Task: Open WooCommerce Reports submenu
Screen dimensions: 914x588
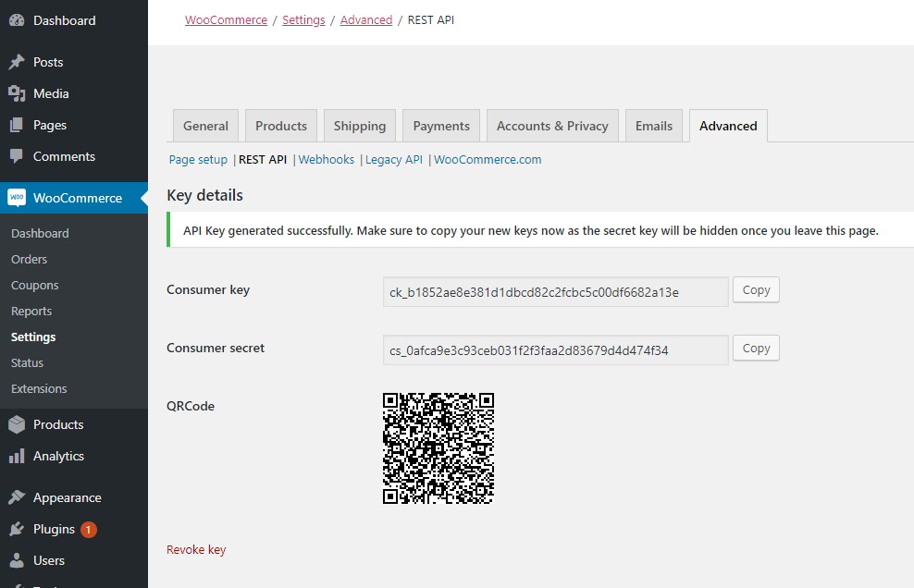Action: tap(31, 312)
